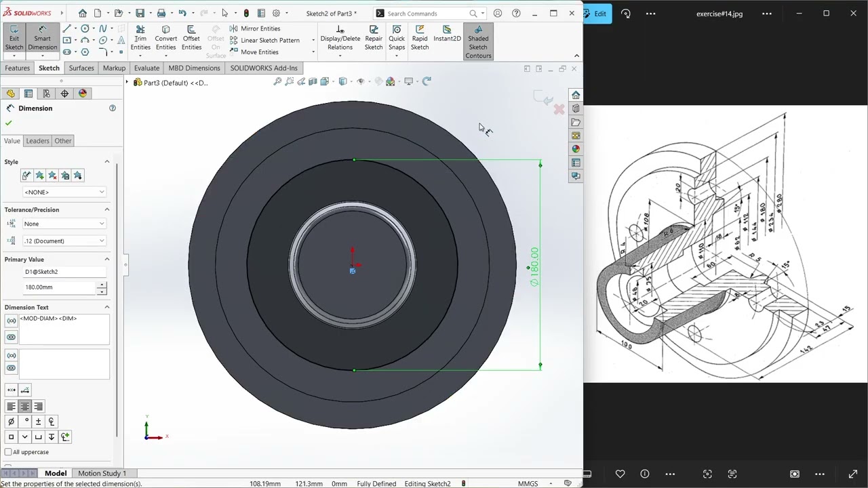The height and width of the screenshot is (488, 868).
Task: Collapse the Primary Value section
Action: [106, 259]
